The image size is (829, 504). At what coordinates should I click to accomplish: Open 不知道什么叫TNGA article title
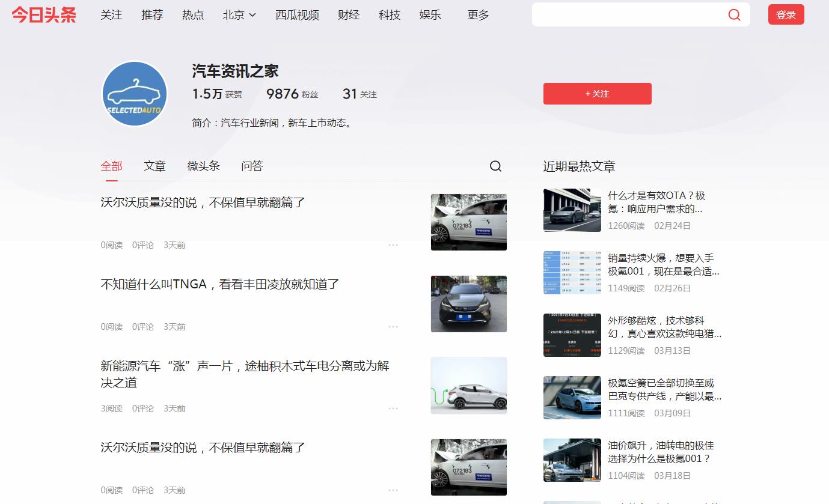pos(220,285)
